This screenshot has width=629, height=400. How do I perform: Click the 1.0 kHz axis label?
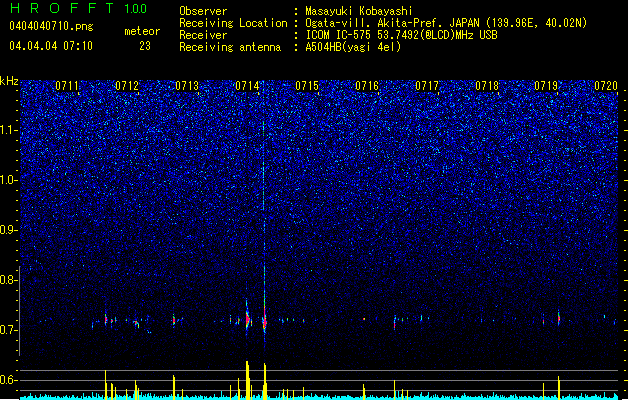pyautogui.click(x=9, y=180)
